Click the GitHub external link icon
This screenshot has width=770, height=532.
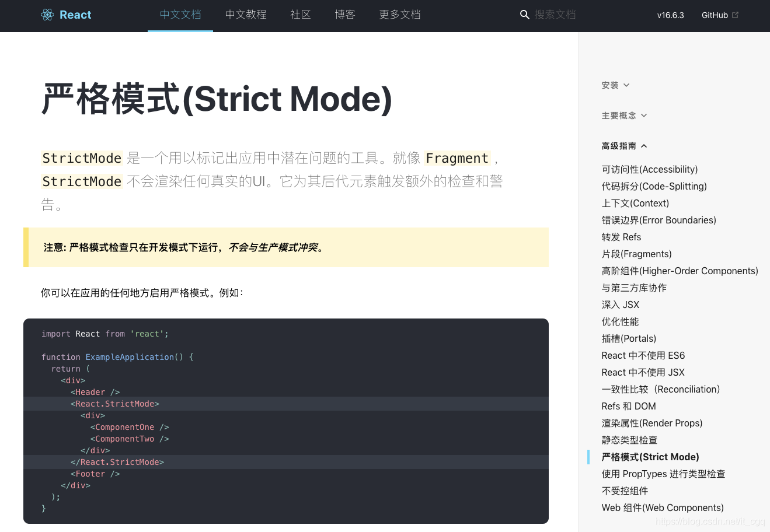735,15
